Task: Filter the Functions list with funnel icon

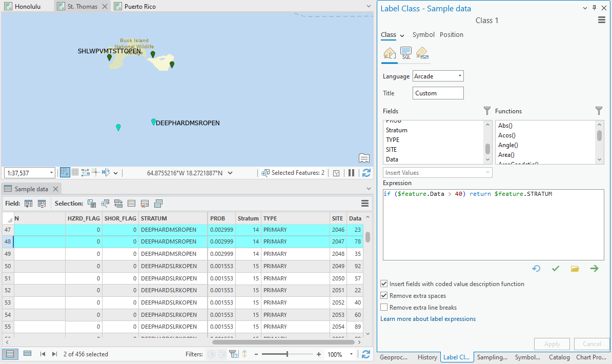Action: click(x=598, y=111)
